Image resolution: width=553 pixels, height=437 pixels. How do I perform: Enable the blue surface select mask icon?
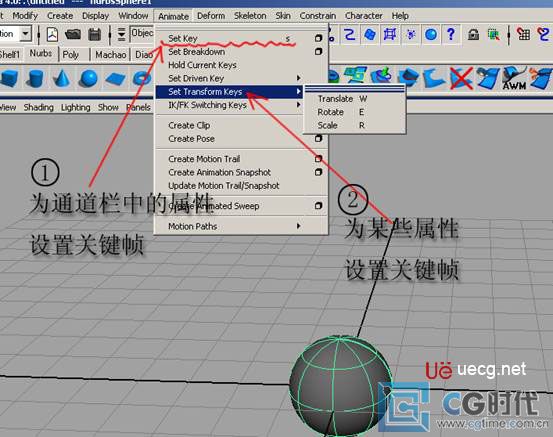370,35
